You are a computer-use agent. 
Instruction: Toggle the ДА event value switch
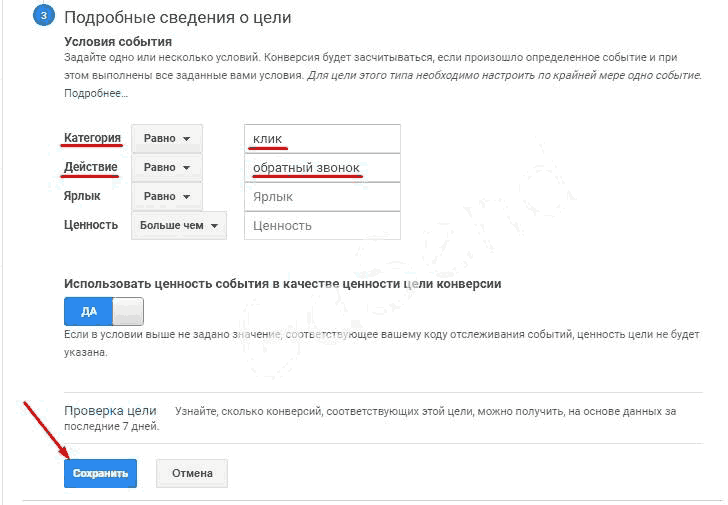point(104,311)
